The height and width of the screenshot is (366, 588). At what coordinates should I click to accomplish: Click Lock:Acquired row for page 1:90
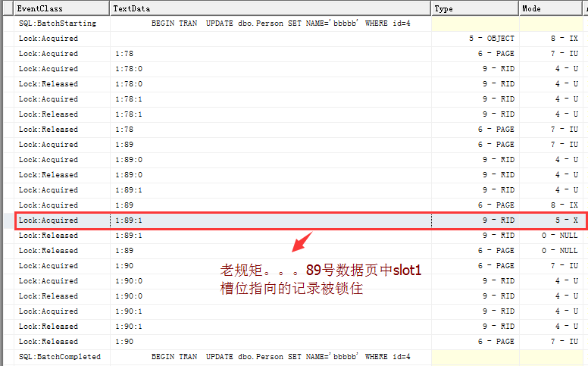299,266
